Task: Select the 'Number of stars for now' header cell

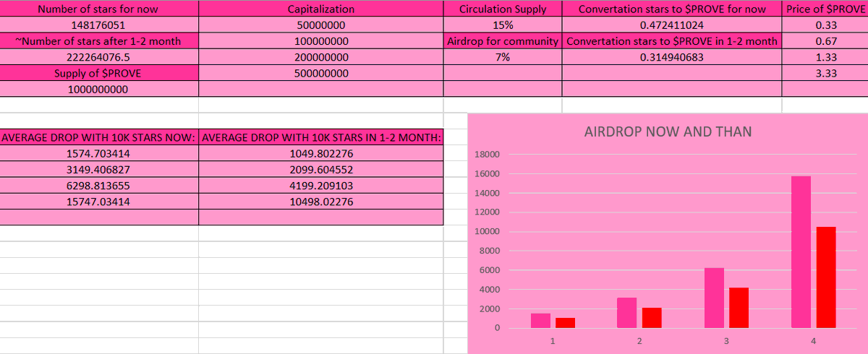Action: (98, 9)
